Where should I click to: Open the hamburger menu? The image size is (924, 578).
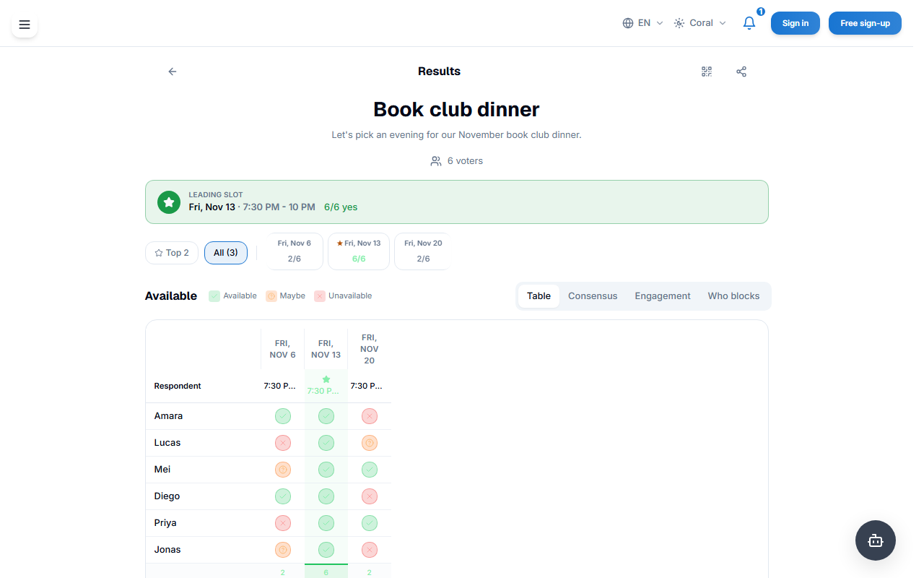25,25
